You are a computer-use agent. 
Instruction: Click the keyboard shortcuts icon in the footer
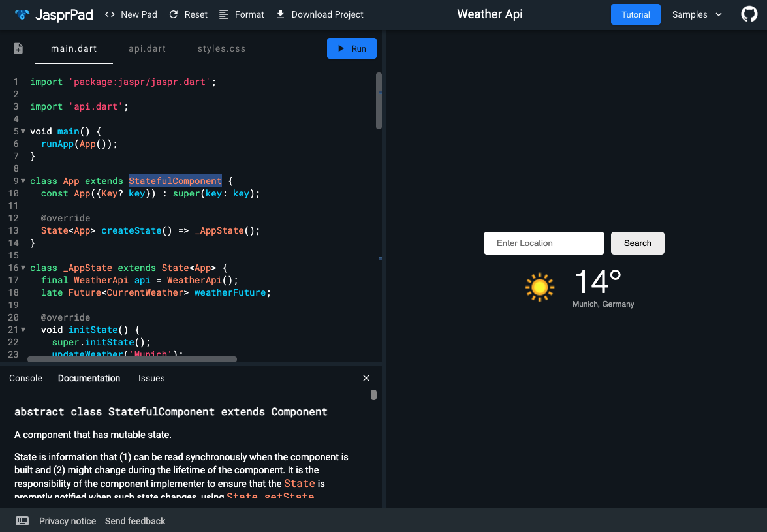(x=22, y=521)
